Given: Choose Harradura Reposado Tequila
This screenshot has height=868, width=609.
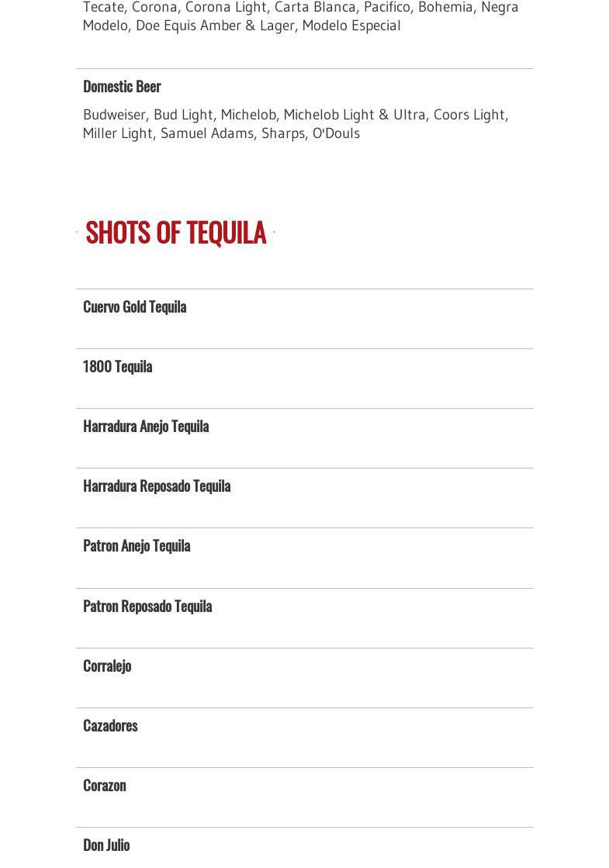Looking at the screenshot, I should pos(156,486).
